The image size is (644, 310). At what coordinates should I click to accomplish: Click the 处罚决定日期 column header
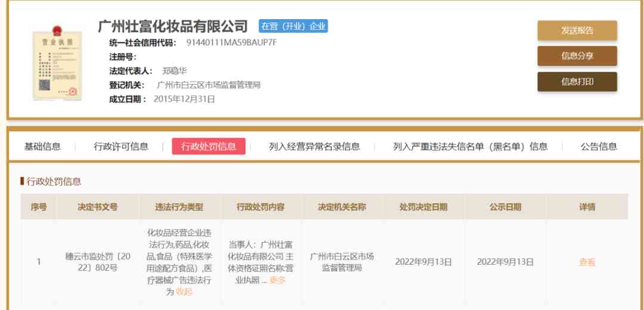point(423,207)
